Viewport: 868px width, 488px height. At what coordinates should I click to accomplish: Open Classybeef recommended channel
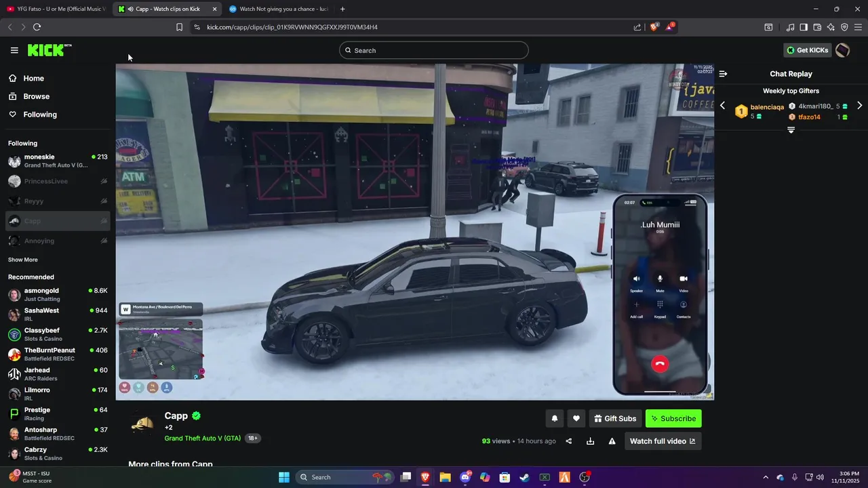coord(58,334)
